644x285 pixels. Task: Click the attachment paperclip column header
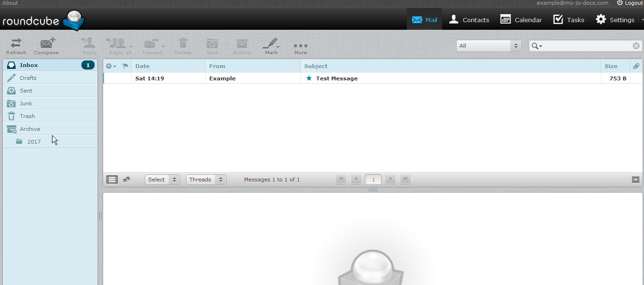(636, 66)
